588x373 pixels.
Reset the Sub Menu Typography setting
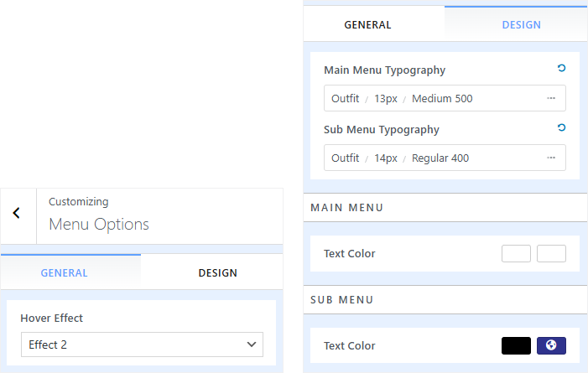[561, 128]
